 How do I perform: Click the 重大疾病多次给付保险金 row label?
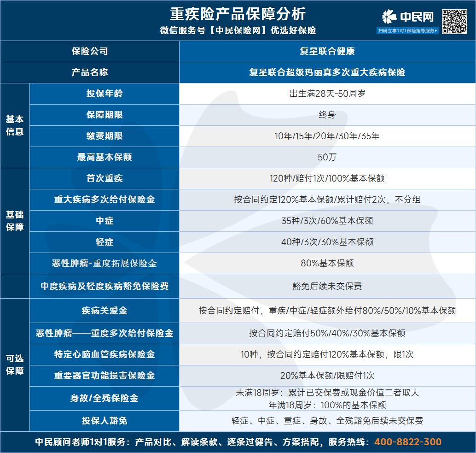[104, 200]
